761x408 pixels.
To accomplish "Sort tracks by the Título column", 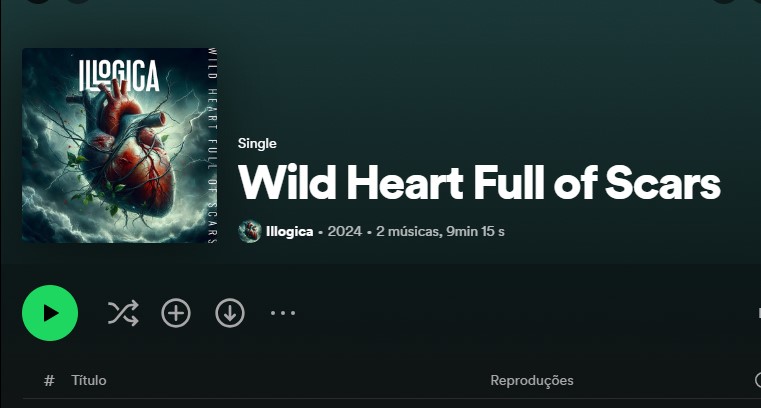I will coord(89,380).
